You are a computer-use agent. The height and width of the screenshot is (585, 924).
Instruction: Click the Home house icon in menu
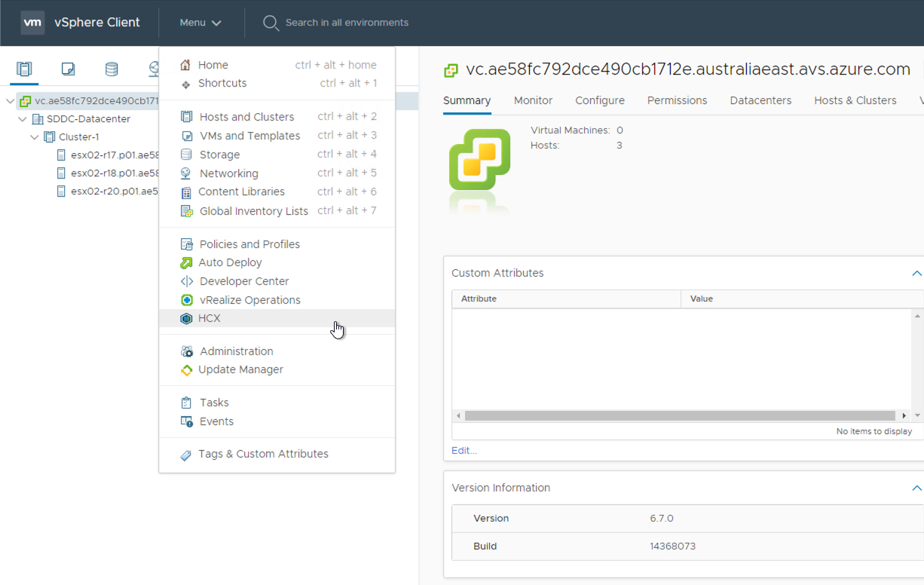[x=185, y=65]
